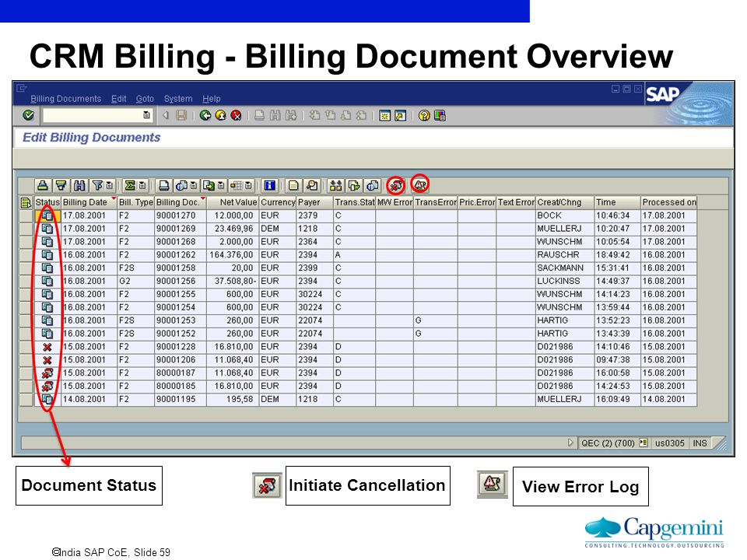Select the row selector for document 90001262

coord(26,255)
